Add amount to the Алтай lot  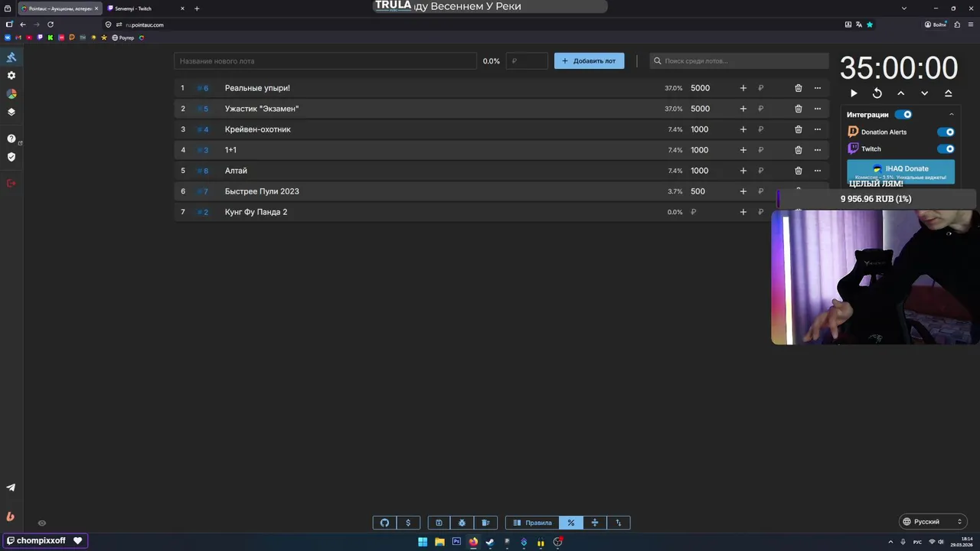743,171
